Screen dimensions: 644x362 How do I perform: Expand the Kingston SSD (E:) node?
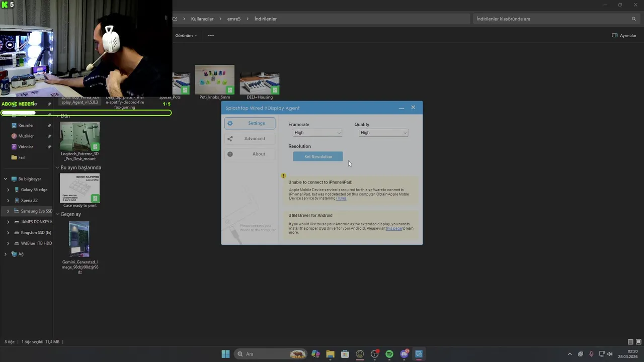click(x=8, y=233)
